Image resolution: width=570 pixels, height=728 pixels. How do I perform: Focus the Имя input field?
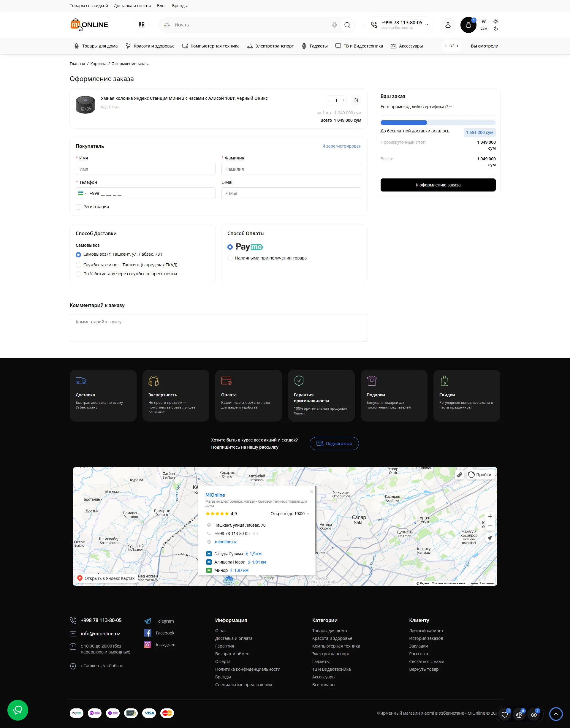pos(145,169)
